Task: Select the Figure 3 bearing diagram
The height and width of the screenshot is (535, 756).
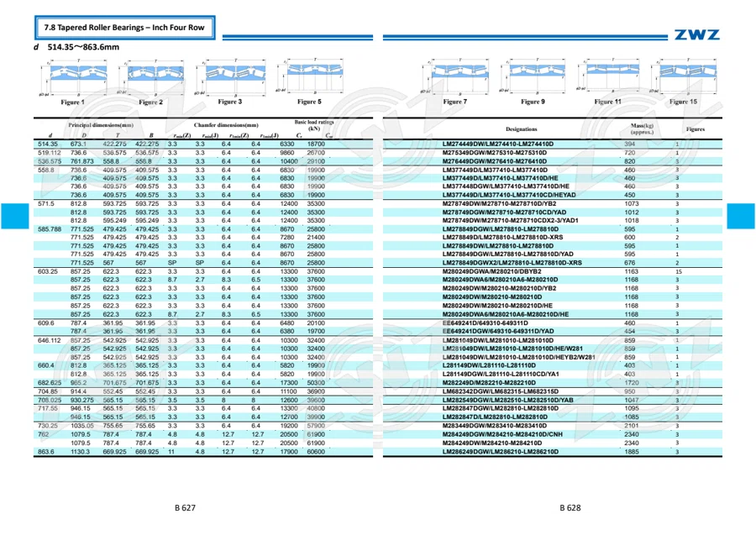Action: pyautogui.click(x=230, y=77)
